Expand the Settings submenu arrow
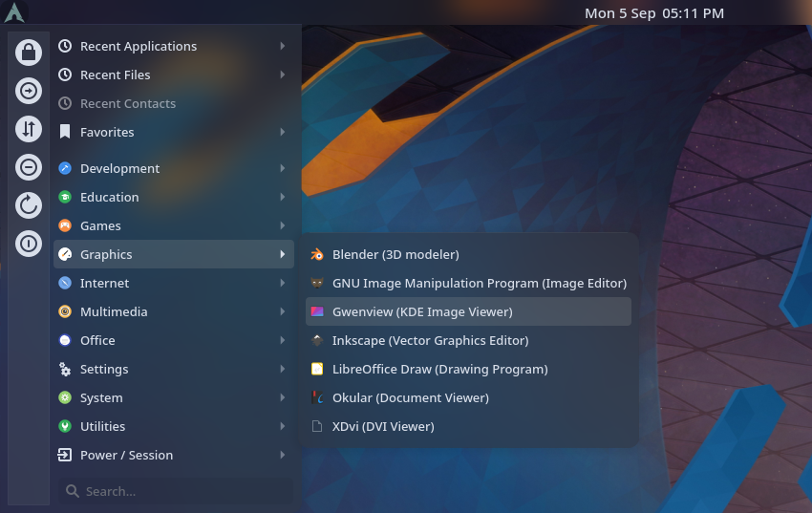Viewport: 812px width, 513px height. 283,369
